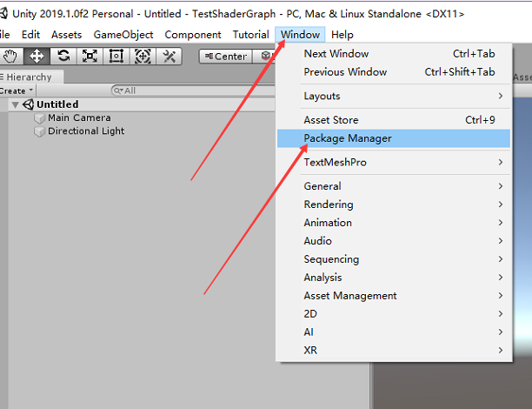This screenshot has width=532, height=409.
Task: Open the GameObject menu
Action: pos(123,35)
